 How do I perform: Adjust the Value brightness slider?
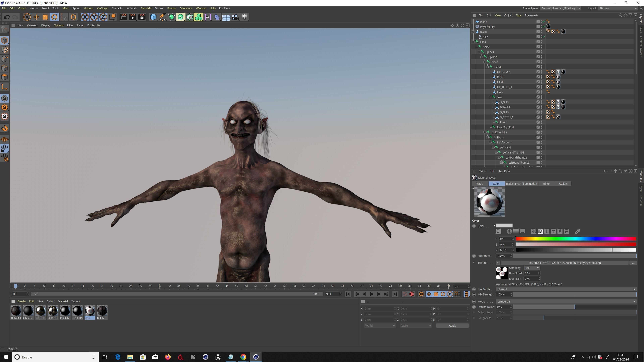click(x=576, y=250)
